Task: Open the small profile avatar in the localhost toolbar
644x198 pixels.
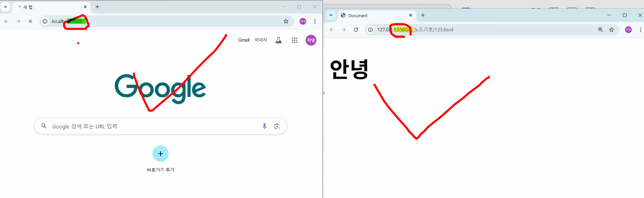Action: (x=303, y=21)
